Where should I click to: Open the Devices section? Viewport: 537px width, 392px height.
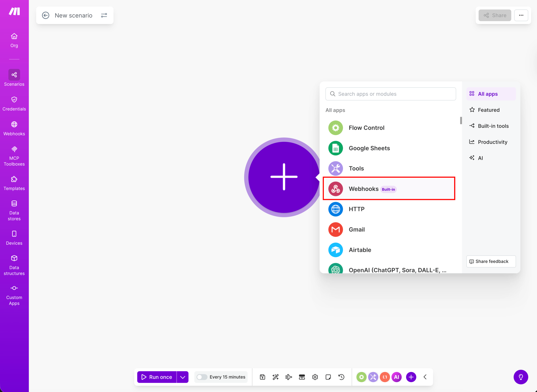point(14,238)
